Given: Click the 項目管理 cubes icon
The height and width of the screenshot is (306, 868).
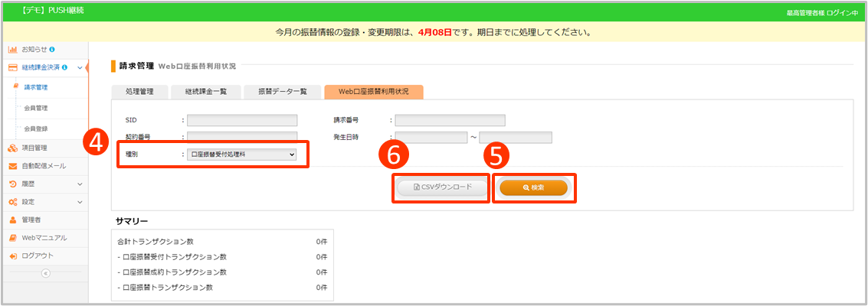Looking at the screenshot, I should (13, 148).
